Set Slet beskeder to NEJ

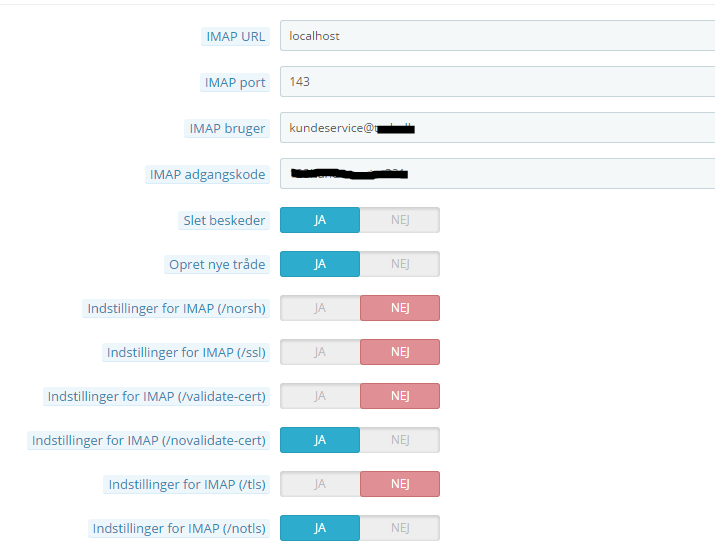tap(400, 220)
